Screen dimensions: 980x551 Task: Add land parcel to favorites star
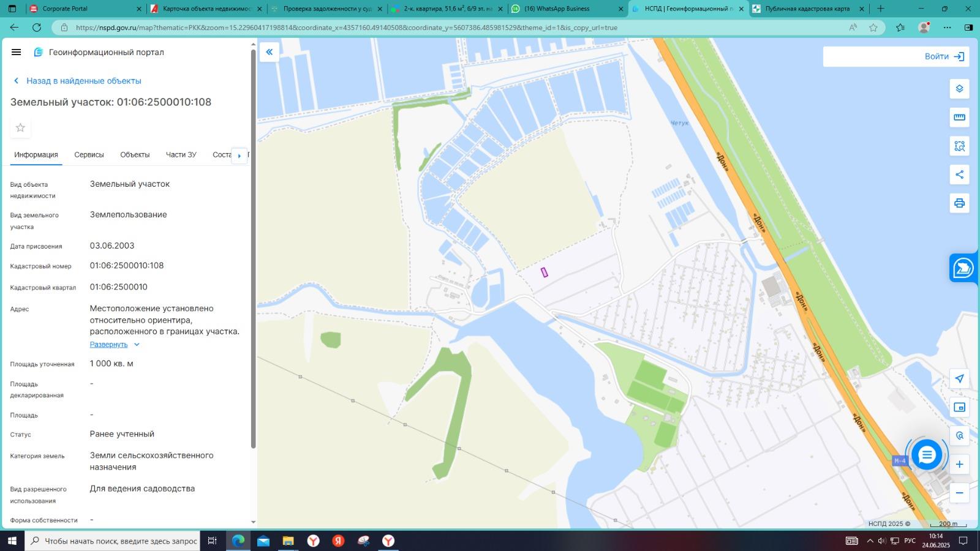coord(20,127)
